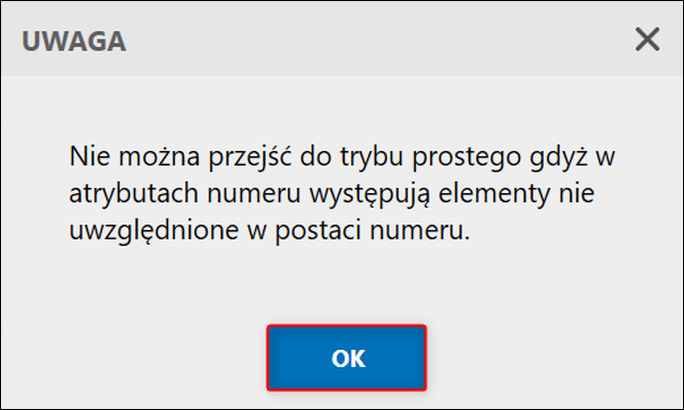Click the word "uwzględnione" in the message
This screenshot has width=684, height=410.
[x=154, y=231]
